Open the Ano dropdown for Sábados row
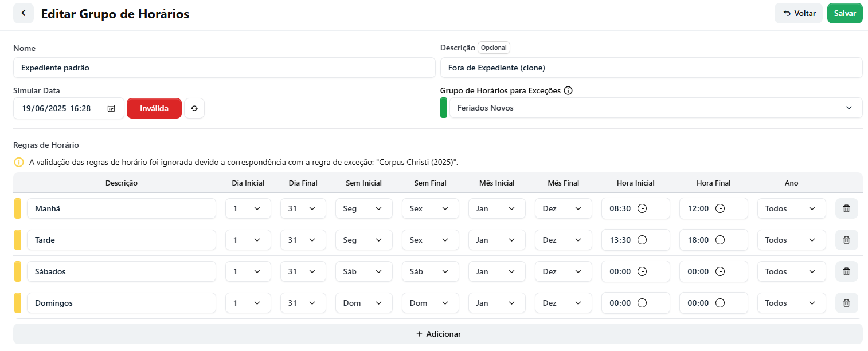 792,271
